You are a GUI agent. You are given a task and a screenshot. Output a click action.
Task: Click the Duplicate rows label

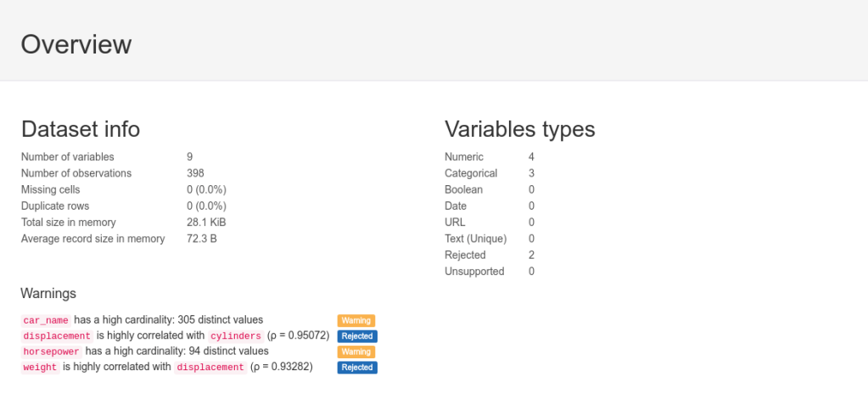click(x=55, y=205)
